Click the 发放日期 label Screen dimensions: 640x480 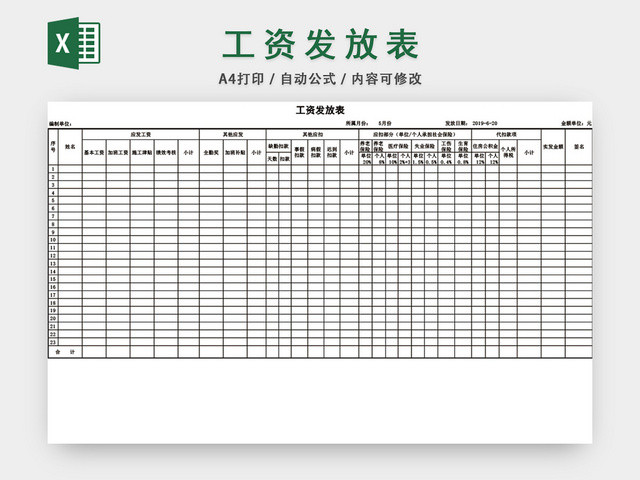point(456,123)
